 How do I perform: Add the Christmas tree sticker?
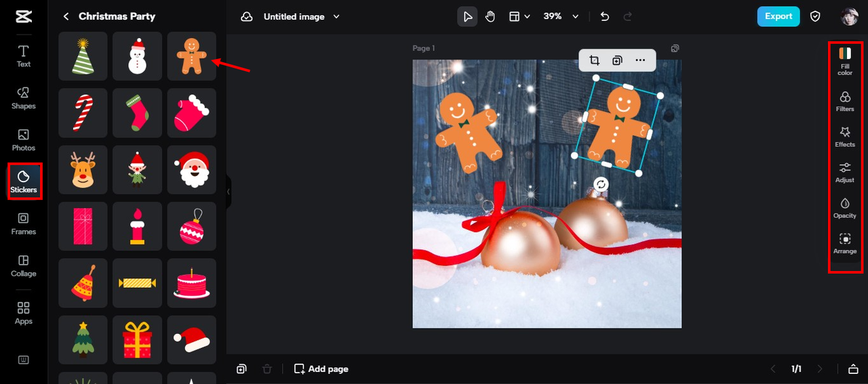(83, 340)
